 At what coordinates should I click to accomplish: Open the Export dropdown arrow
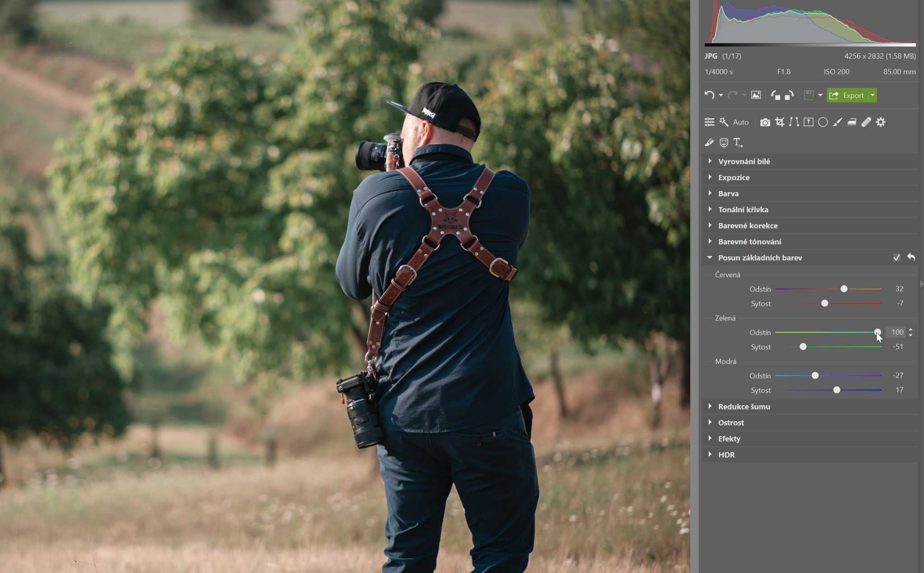(873, 95)
